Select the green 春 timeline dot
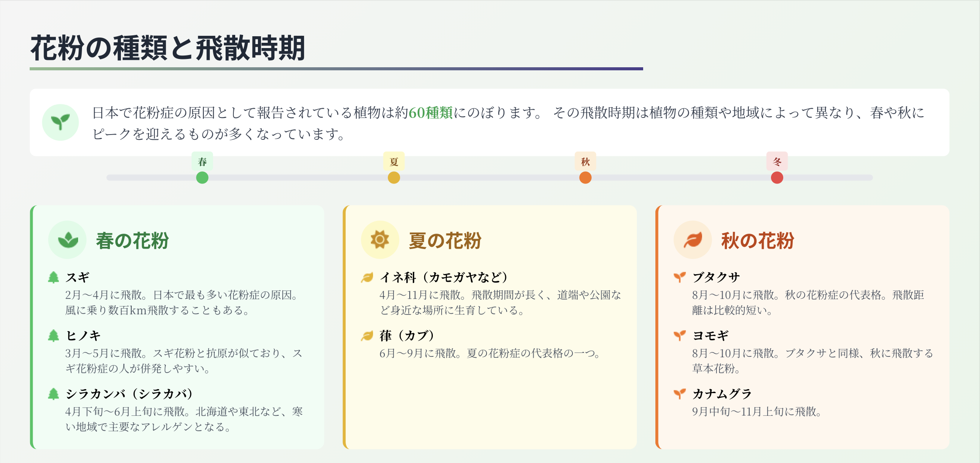 tap(202, 178)
